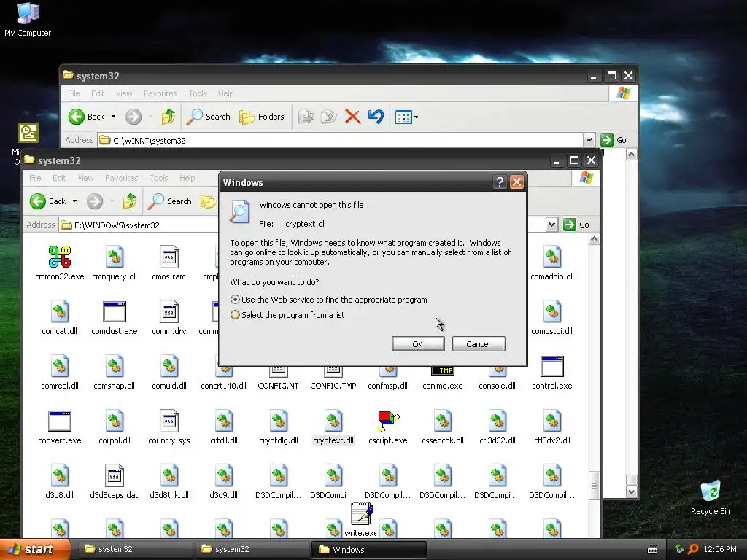Click the clock showing 12:06 PM
Image resolution: width=747 pixels, height=560 pixels.
719,549
